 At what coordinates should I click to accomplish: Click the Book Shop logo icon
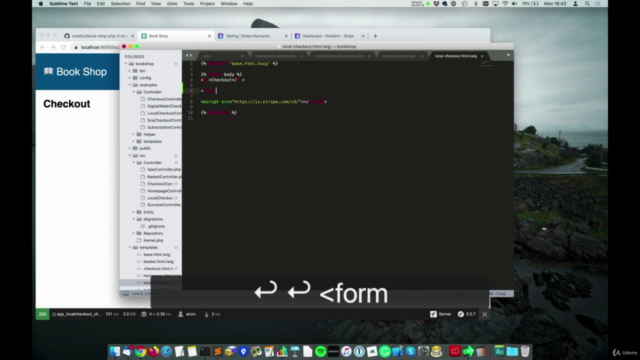click(48, 71)
